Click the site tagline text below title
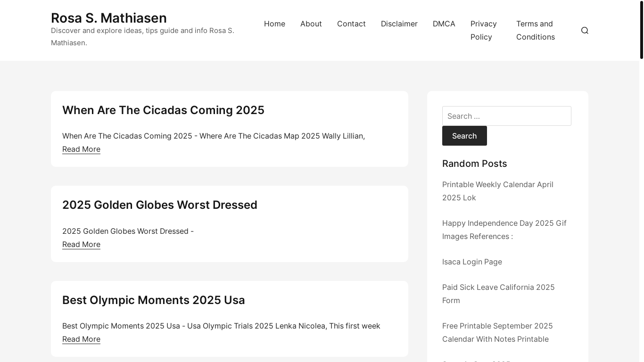The image size is (644, 362). (x=142, y=37)
